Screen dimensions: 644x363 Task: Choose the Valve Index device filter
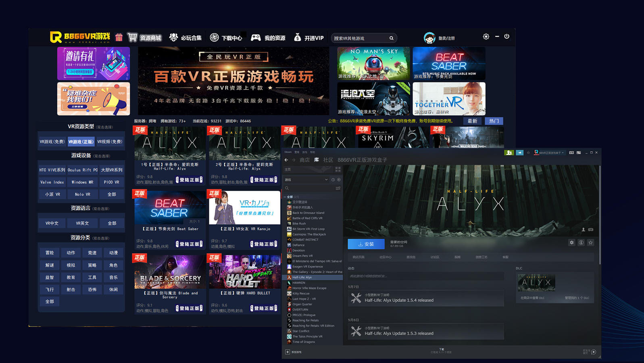[x=52, y=182]
